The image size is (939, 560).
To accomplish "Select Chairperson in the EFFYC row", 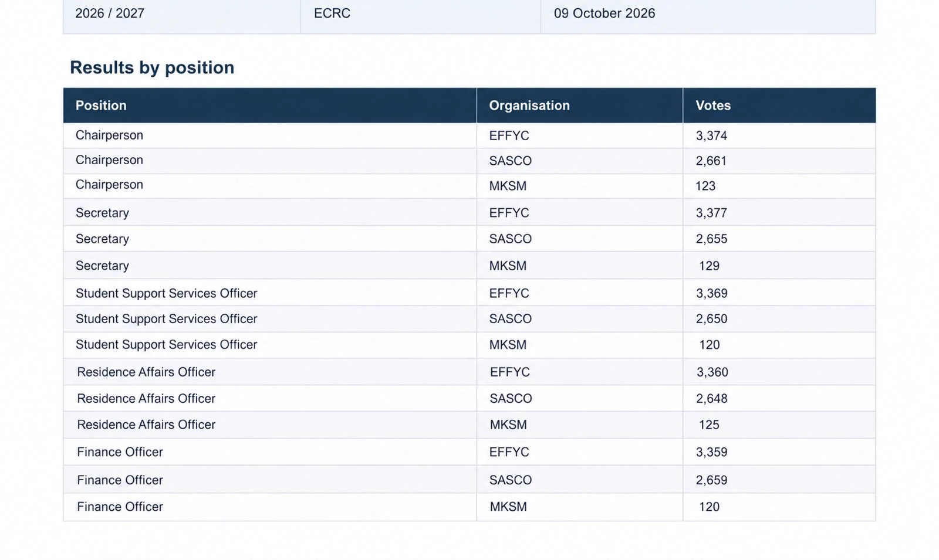I will (x=109, y=135).
